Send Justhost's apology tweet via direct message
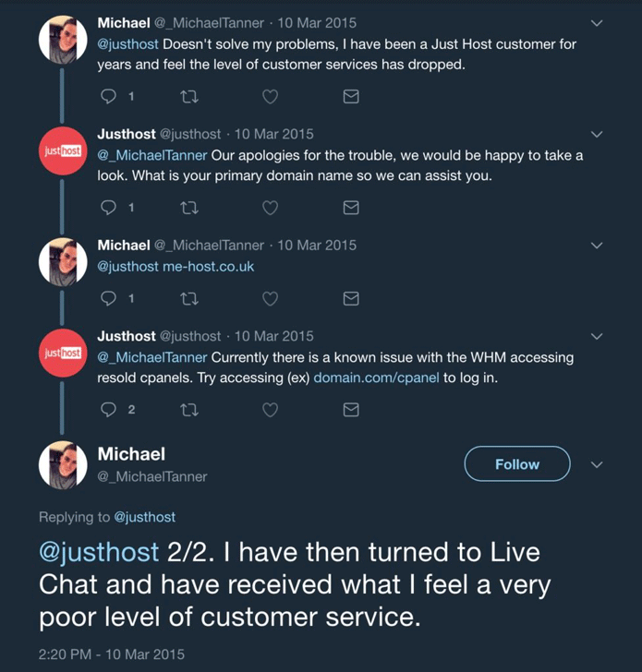The width and height of the screenshot is (642, 672). (351, 208)
